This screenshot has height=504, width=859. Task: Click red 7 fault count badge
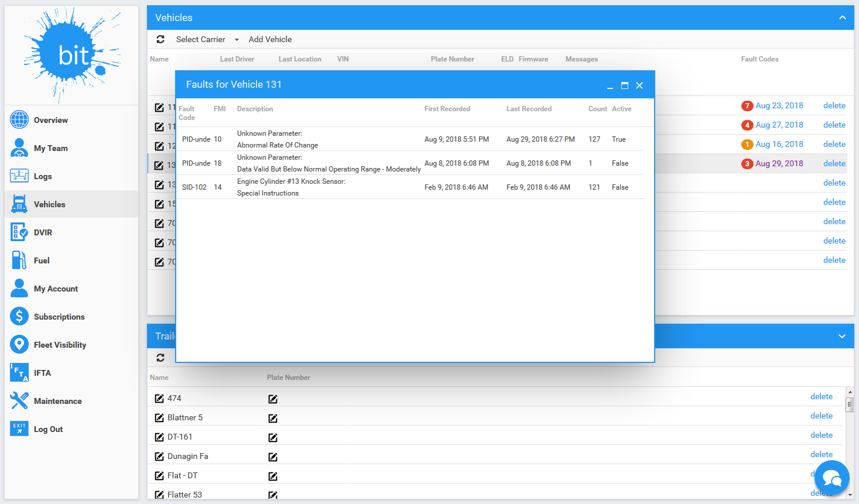tap(747, 106)
